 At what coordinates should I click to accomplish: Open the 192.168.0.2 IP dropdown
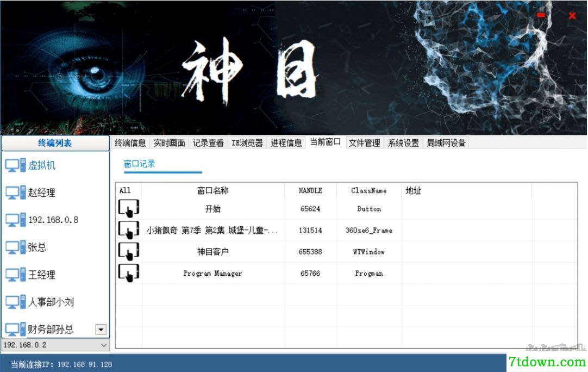click(x=55, y=345)
